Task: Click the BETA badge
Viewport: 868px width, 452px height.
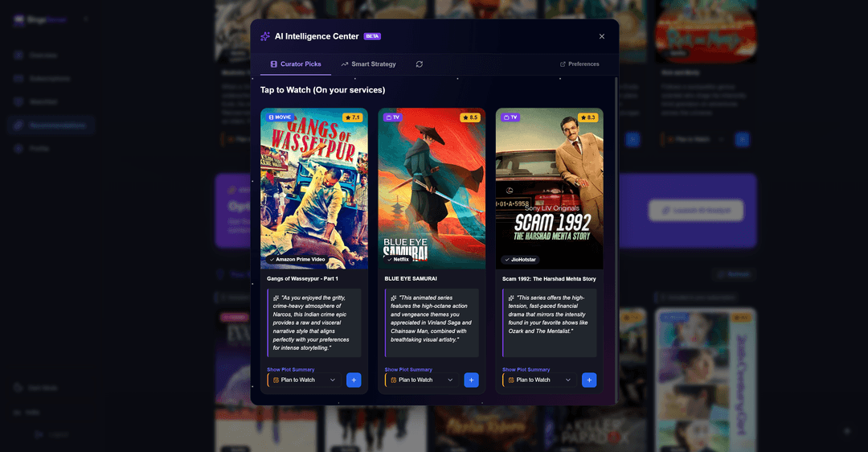Action: tap(372, 36)
